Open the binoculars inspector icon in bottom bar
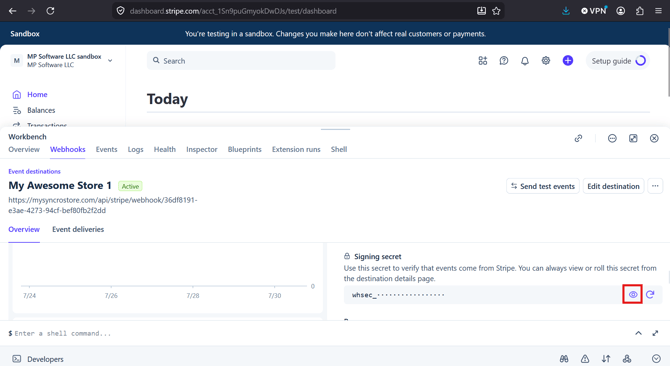Image resolution: width=670 pixels, height=366 pixels. tap(564, 359)
